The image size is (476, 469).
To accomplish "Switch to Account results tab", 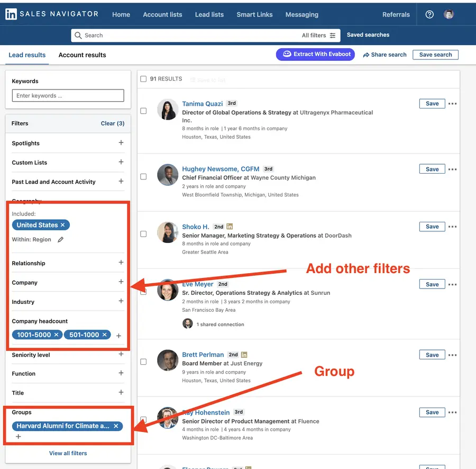I will click(x=83, y=55).
